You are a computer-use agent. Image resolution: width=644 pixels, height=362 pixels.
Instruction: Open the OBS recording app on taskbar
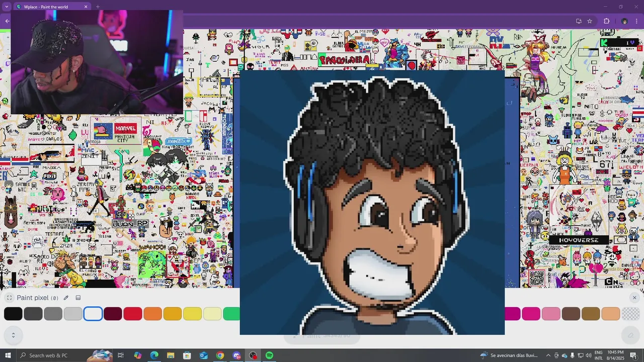coord(253,355)
